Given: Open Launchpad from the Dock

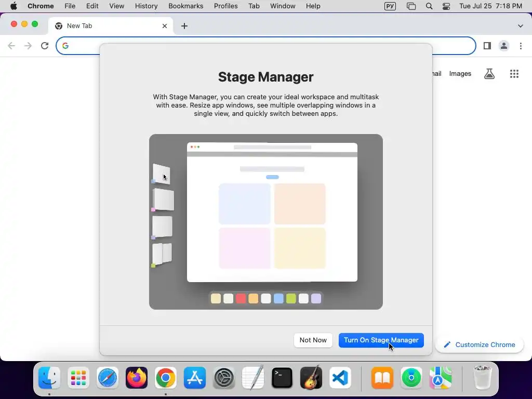Looking at the screenshot, I should [78, 378].
